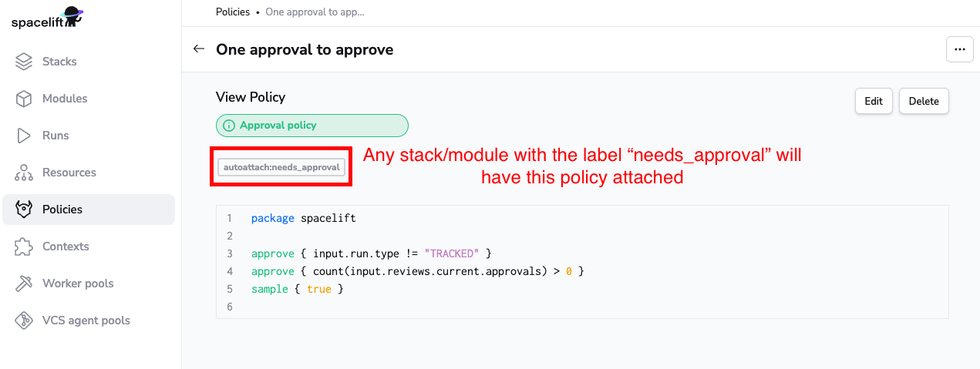This screenshot has height=369, width=980.
Task: Click code line 4 in policy editor
Action: click(417, 271)
